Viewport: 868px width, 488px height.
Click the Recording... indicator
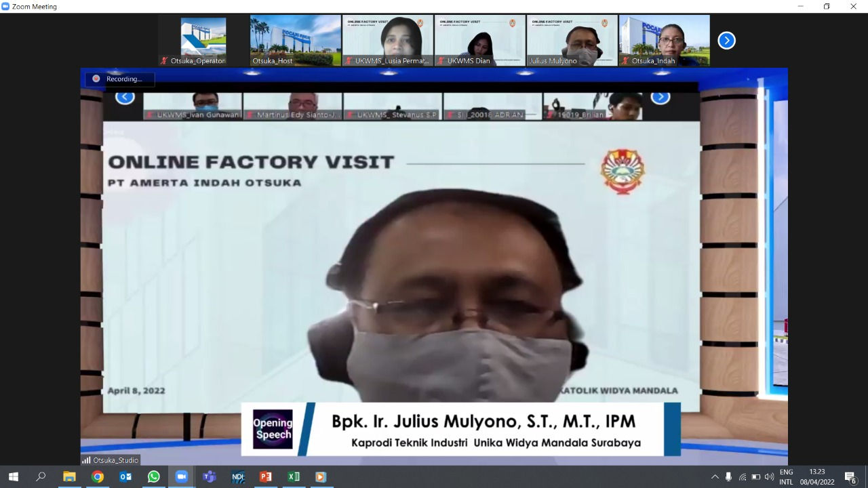[x=120, y=79]
